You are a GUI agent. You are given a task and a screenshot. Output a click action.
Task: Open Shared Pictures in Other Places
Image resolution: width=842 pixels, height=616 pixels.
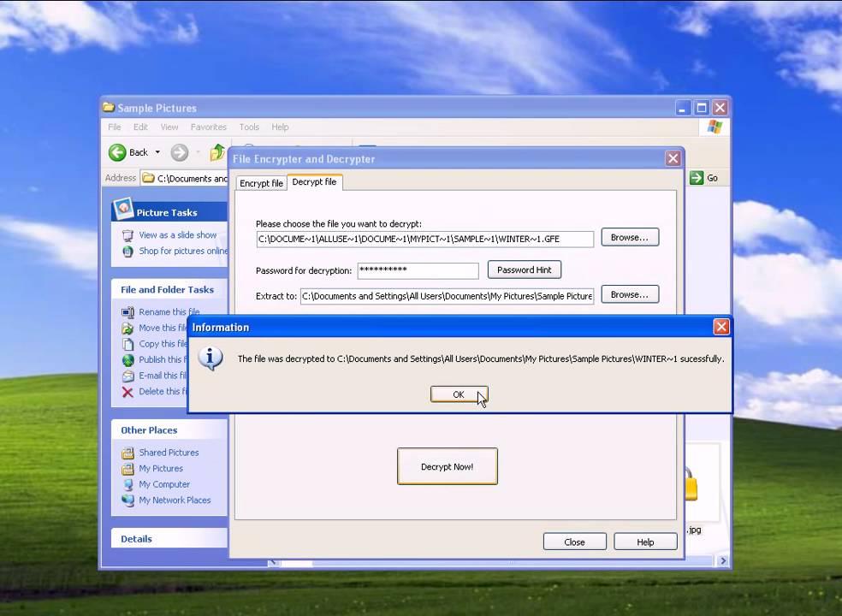point(169,453)
